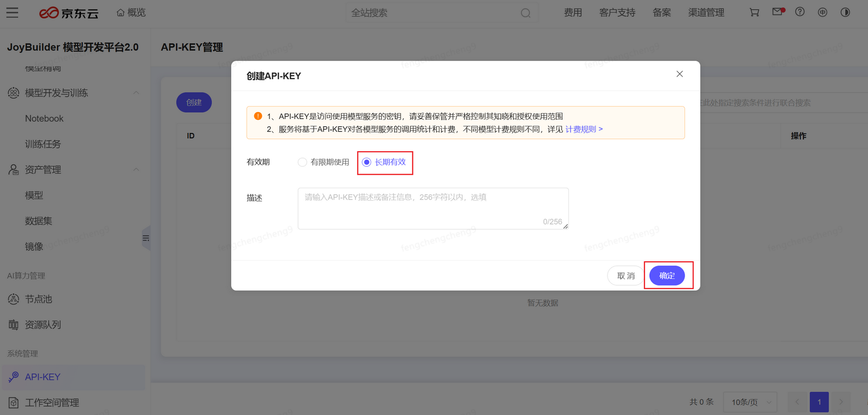
Task: Open 节点池 label in the sidebar
Action: pyautogui.click(x=39, y=299)
